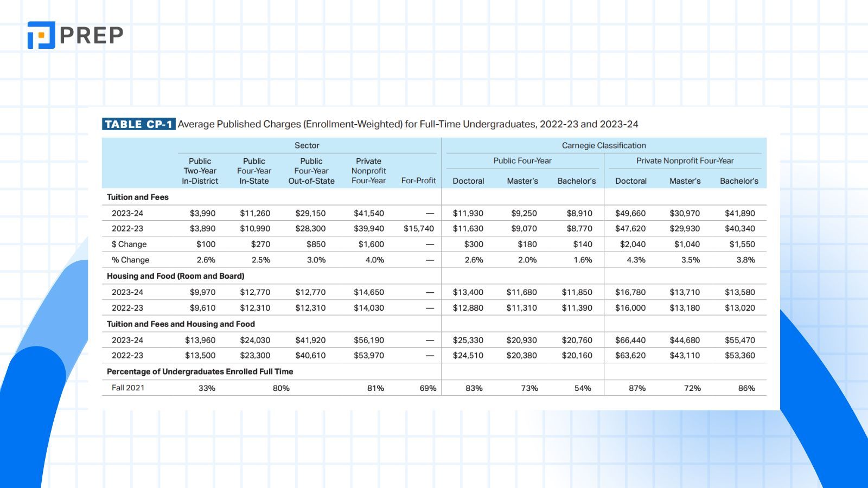Click the 81% enrollment cell
Viewport: 868px width, 488px height.
pos(375,388)
